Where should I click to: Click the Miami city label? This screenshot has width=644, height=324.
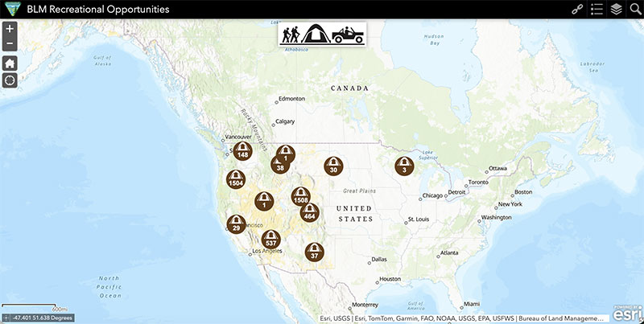(472, 304)
